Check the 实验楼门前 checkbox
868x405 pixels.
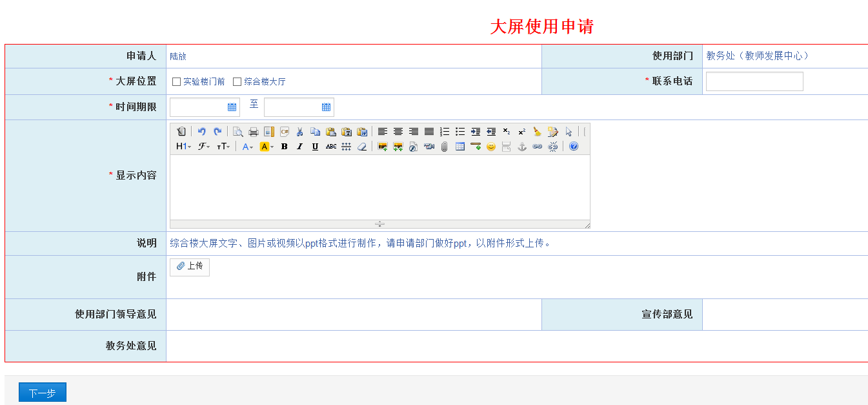(176, 82)
